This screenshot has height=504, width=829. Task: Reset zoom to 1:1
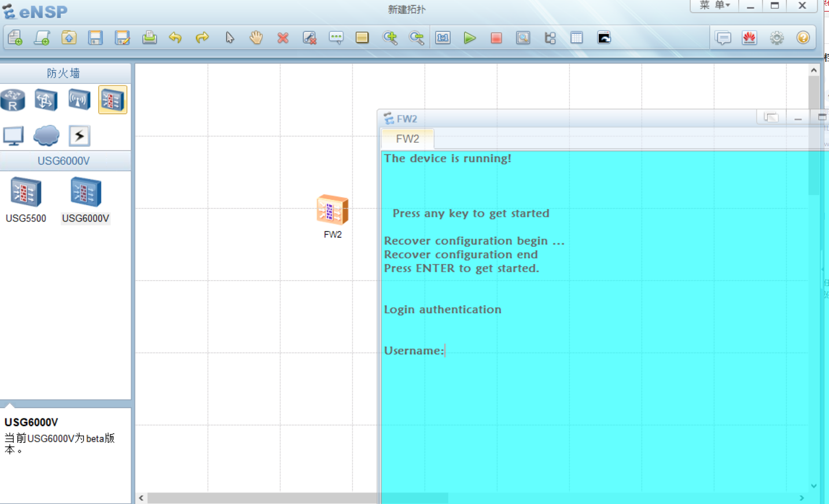click(x=443, y=38)
